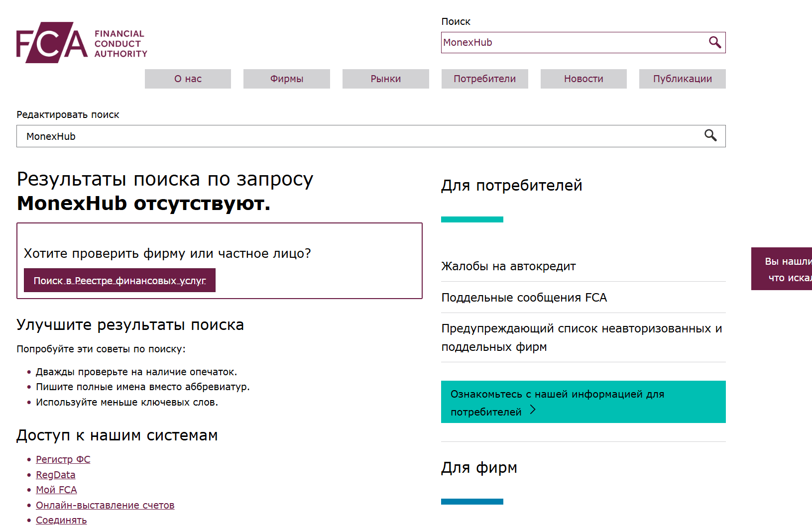Click the arrow on the teal consumer info banner
812x527 pixels.
(x=534, y=410)
